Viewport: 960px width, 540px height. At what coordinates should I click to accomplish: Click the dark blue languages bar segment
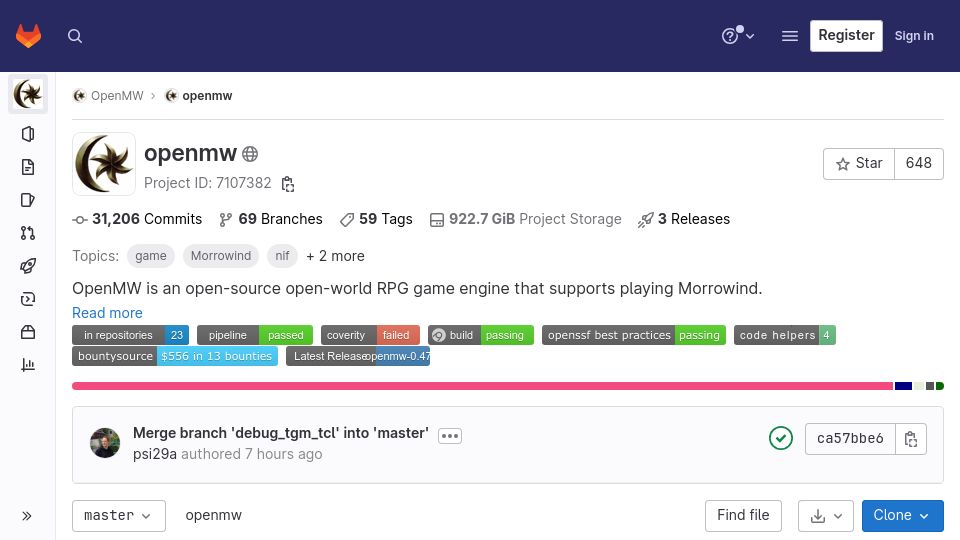point(903,386)
